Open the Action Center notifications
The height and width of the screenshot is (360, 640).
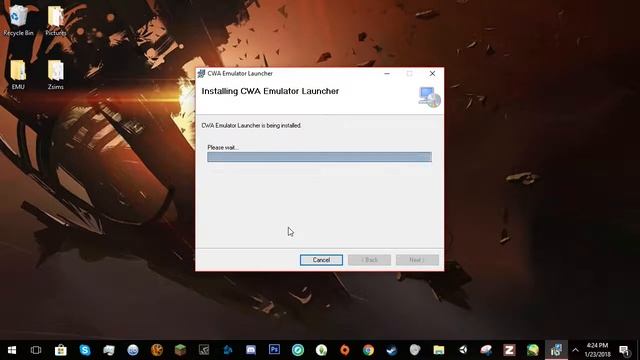pyautogui.click(x=624, y=350)
